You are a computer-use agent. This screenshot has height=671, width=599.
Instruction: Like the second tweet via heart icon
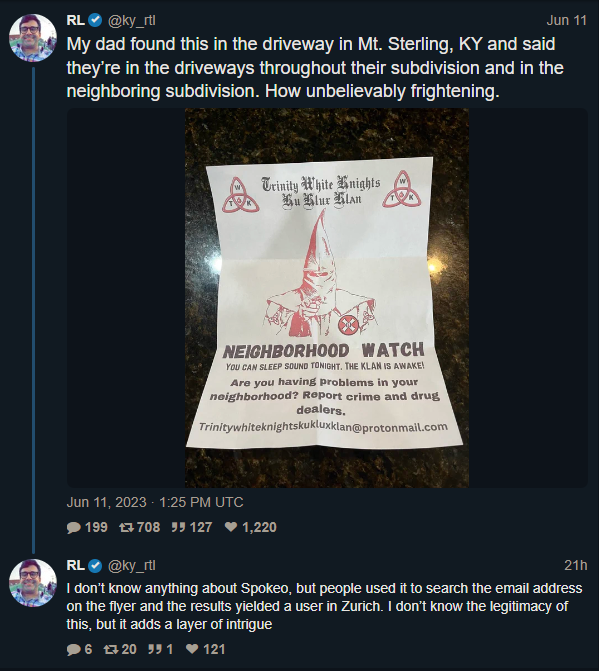coord(193,649)
